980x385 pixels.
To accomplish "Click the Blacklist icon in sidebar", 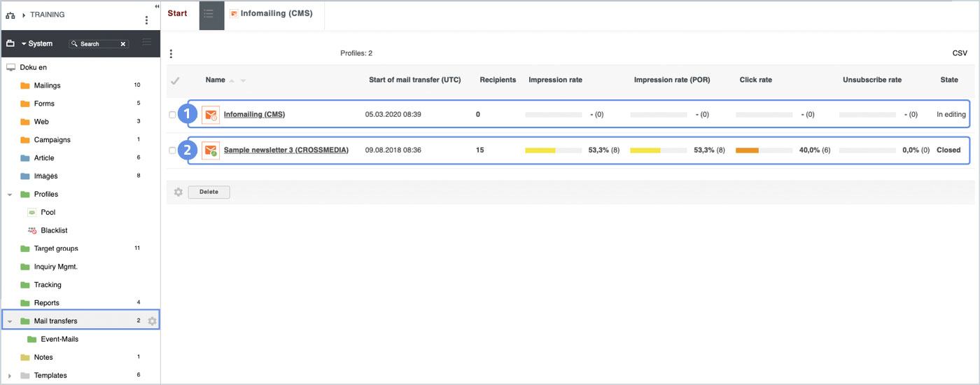I will (32, 230).
